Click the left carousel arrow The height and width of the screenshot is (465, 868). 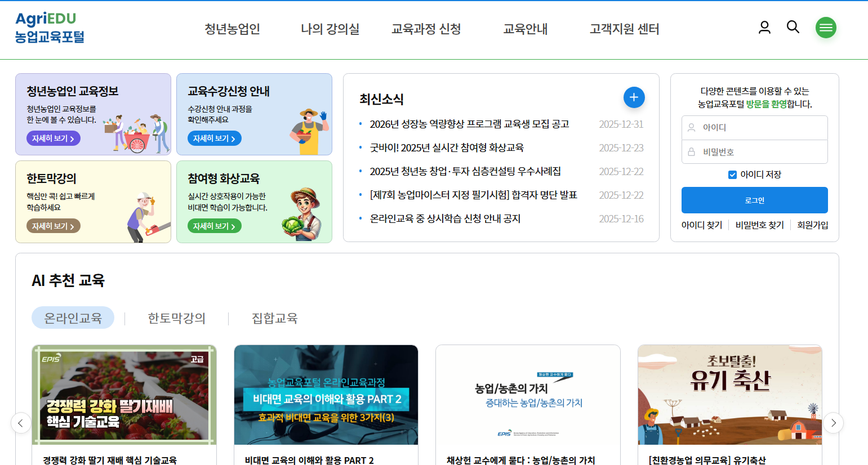(21, 423)
